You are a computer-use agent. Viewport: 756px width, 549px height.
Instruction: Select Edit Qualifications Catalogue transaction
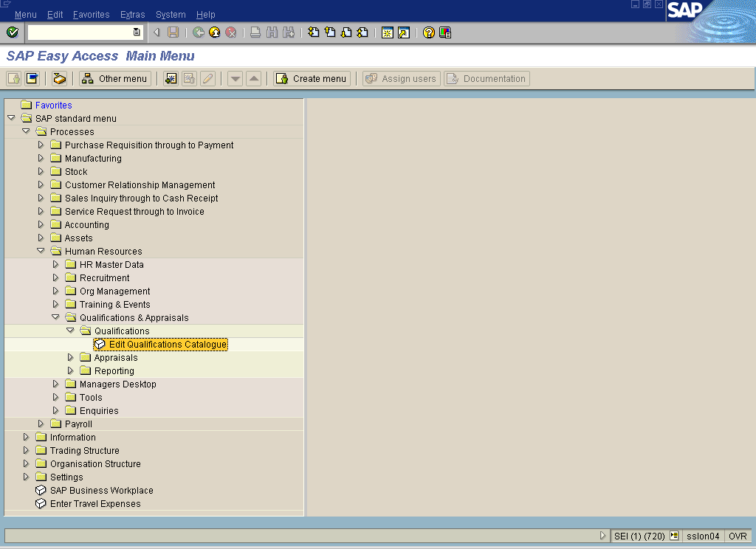point(168,345)
